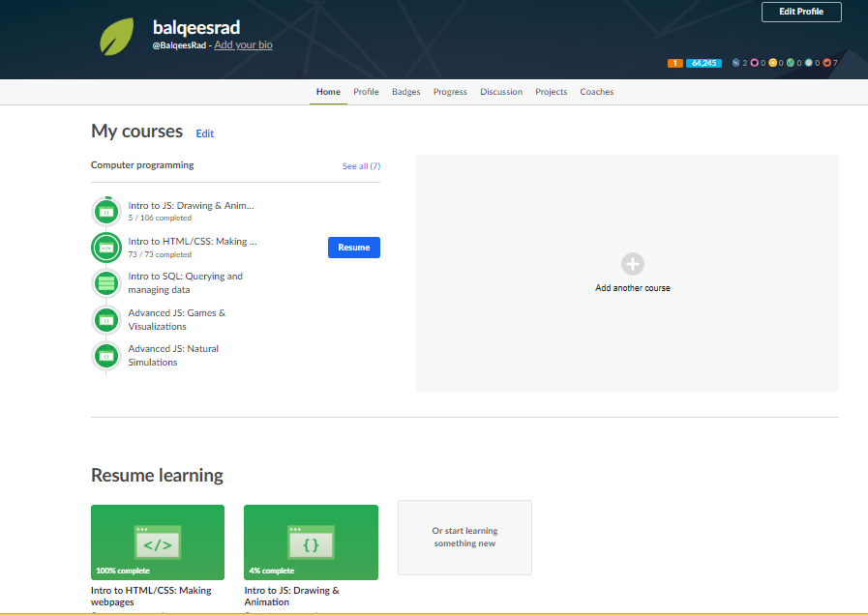Open Advanced JS Games course circle icon
This screenshot has width=868, height=615.
click(x=106, y=320)
